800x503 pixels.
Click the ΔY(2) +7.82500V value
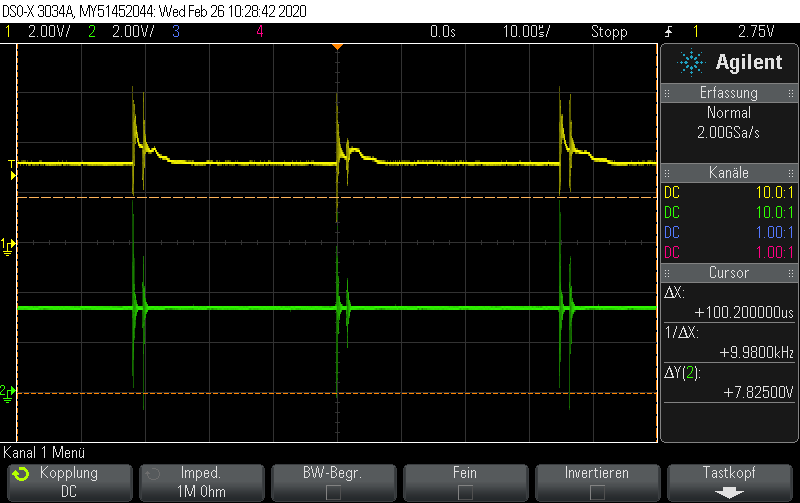[758, 392]
